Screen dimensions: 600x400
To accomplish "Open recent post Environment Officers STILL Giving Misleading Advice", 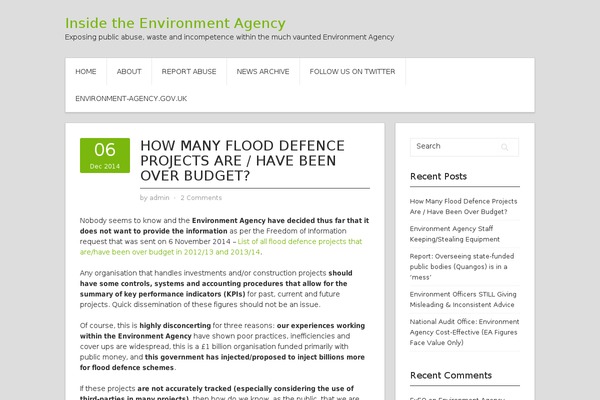I will [x=463, y=299].
